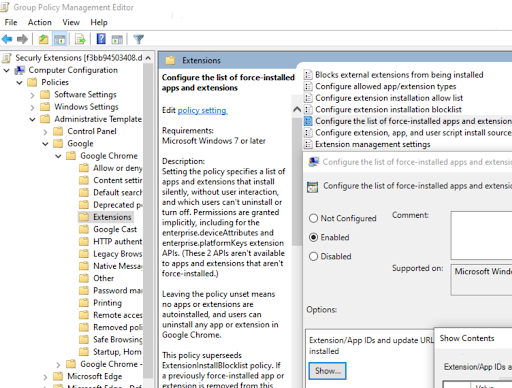Click the Software Settings folder icon
Image resolution: width=512 pixels, height=388 pixels.
point(45,95)
